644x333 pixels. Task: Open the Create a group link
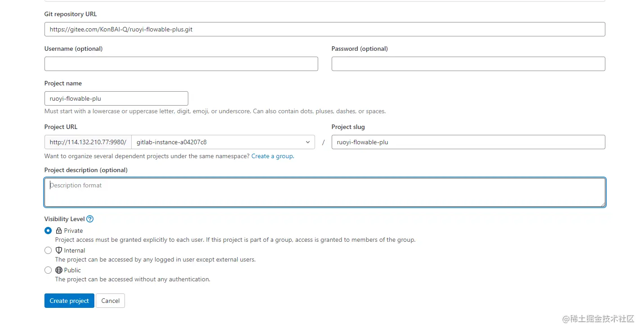click(272, 156)
